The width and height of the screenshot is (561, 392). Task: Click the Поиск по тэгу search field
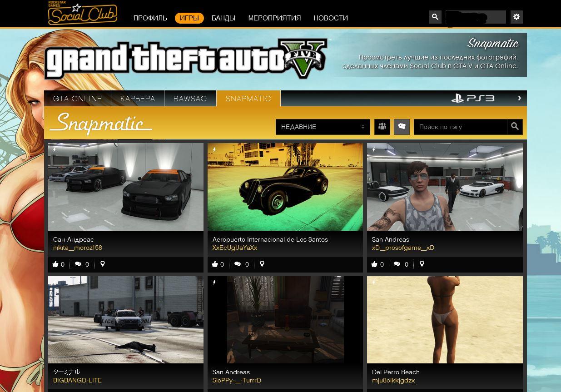tap(460, 127)
